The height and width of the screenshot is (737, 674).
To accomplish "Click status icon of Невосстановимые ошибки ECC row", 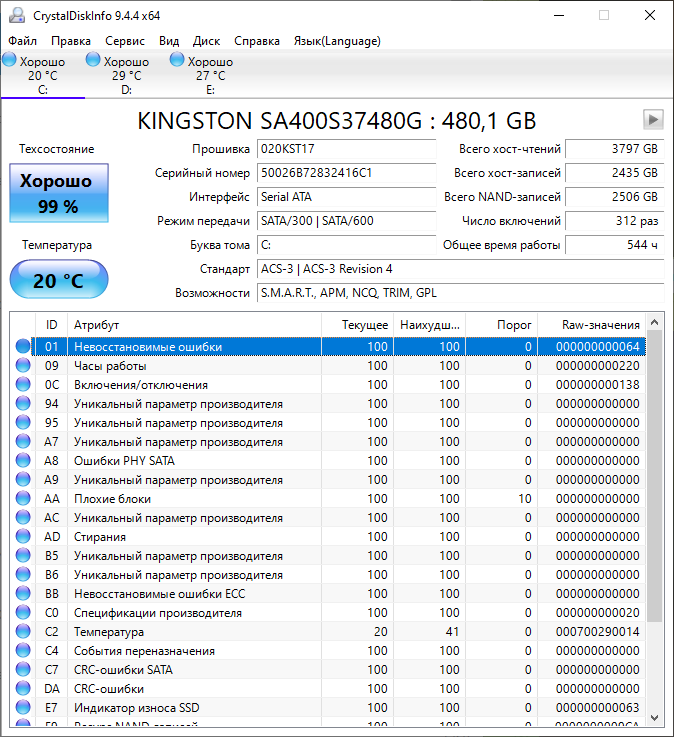I will click(x=23, y=593).
